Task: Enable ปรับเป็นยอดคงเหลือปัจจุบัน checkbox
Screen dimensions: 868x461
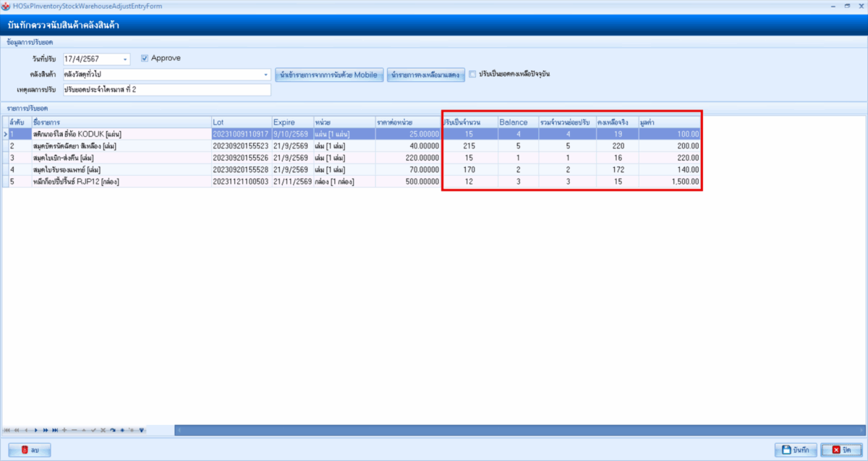Action: (x=472, y=74)
